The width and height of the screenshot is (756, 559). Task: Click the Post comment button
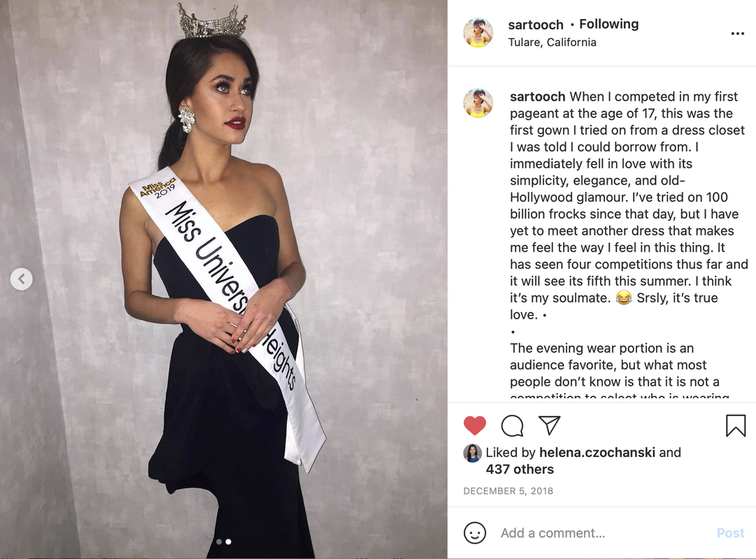[x=730, y=533]
